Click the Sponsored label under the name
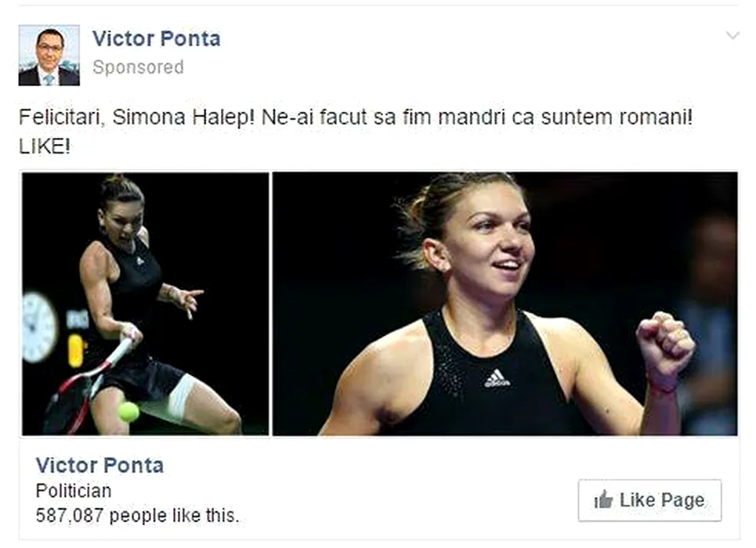Viewport: 756px width, 548px height. point(138,67)
